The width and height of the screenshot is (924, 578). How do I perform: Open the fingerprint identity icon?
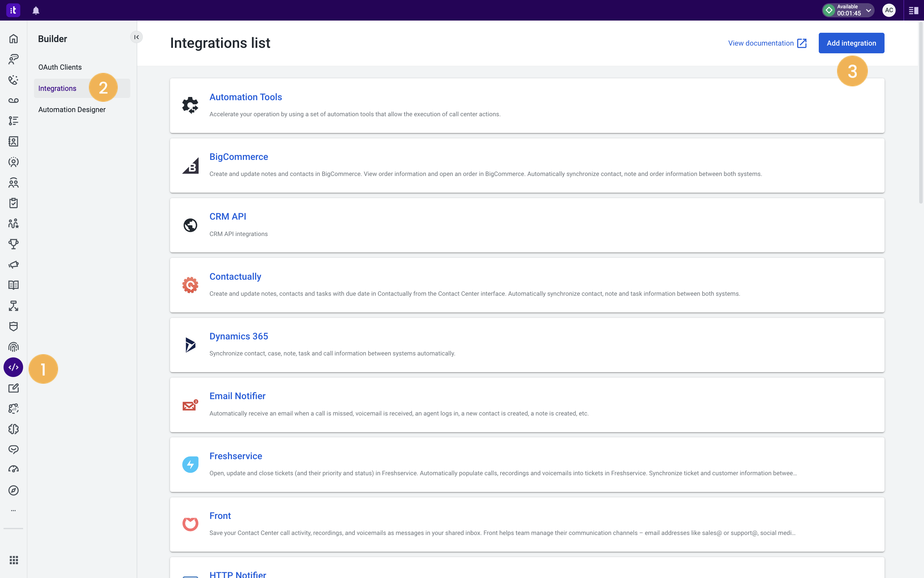tap(13, 347)
